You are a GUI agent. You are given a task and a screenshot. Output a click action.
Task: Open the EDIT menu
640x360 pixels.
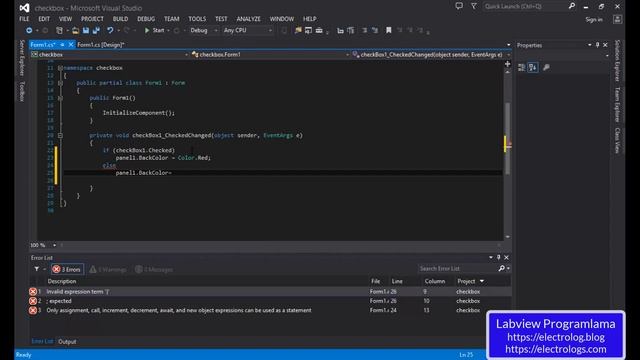(x=44, y=19)
